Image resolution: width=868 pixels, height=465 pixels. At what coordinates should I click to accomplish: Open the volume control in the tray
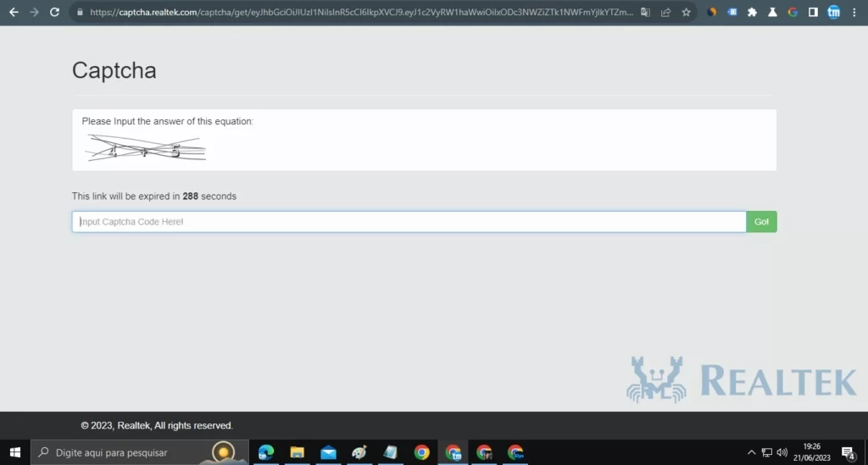tap(782, 452)
